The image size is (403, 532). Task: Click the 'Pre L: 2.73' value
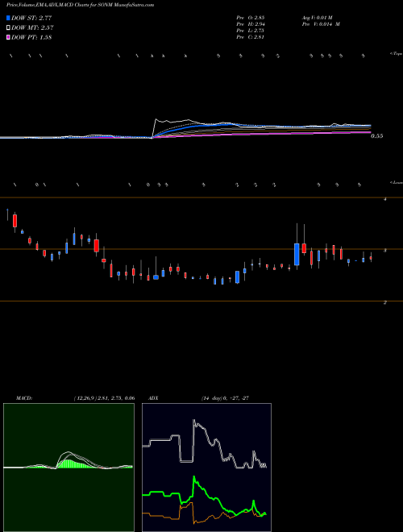pyautogui.click(x=251, y=31)
